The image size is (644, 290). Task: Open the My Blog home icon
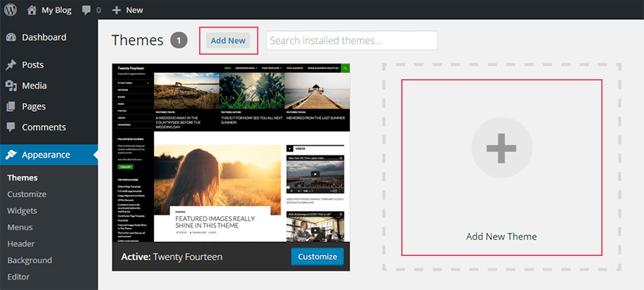[x=32, y=10]
